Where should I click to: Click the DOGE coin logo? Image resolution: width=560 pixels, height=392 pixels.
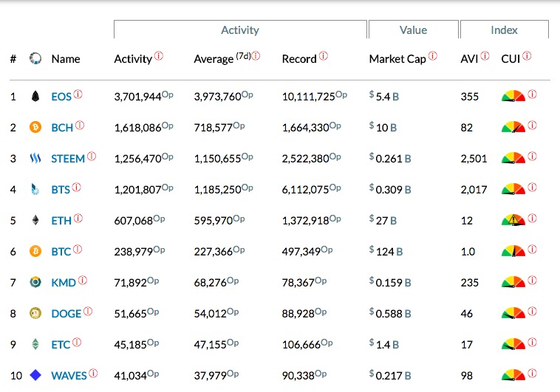click(35, 314)
